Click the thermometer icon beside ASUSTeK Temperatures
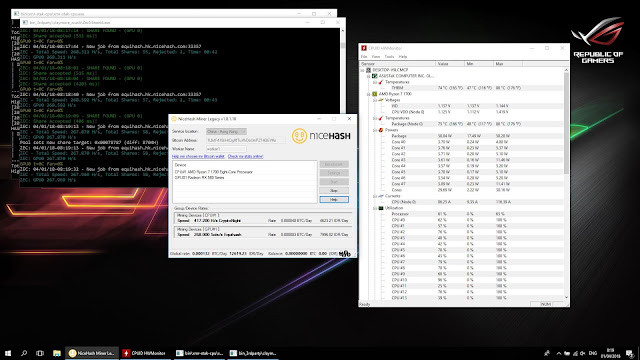 (381, 82)
